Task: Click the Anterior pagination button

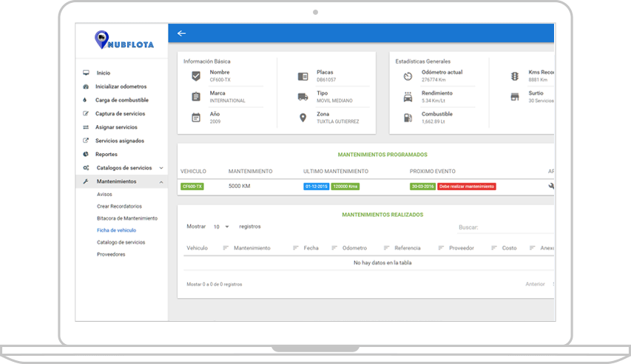Action: 535,284
